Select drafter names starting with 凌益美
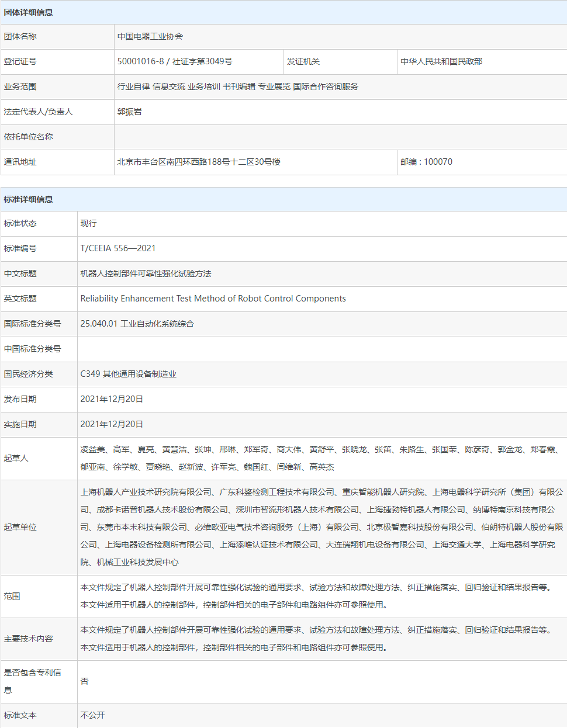567x728 pixels. tap(321, 458)
